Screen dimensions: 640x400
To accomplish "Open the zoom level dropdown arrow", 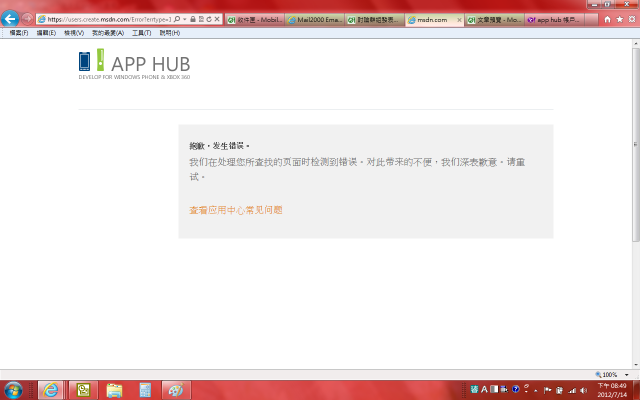I will 627,375.
